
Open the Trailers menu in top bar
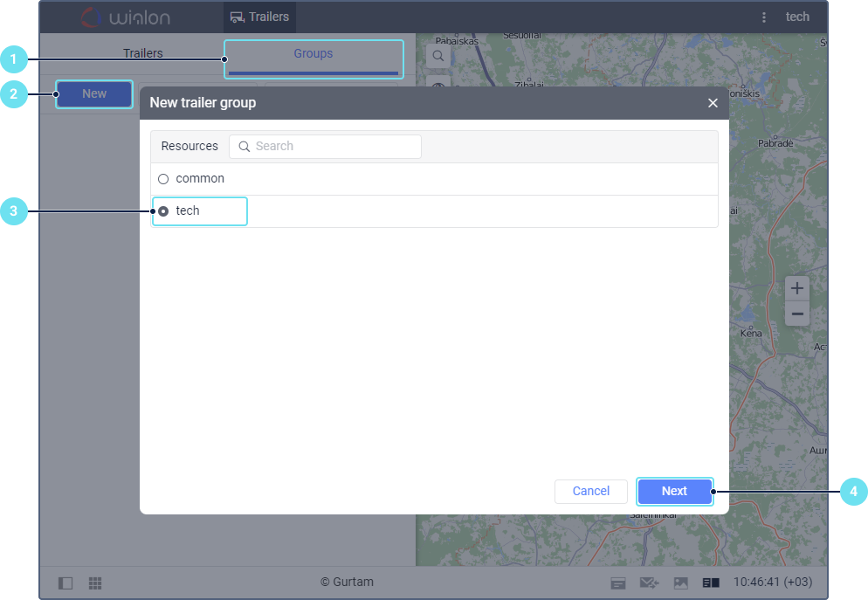pyautogui.click(x=259, y=17)
